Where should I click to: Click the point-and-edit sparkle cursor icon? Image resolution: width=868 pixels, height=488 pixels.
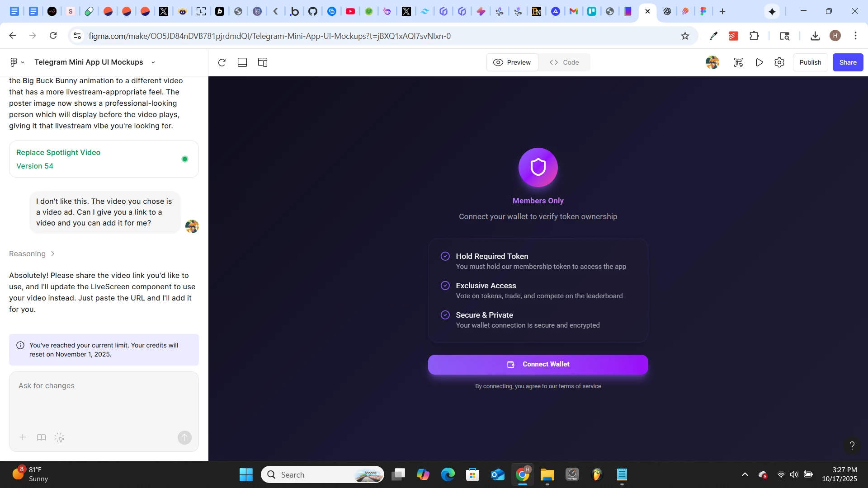tap(59, 437)
